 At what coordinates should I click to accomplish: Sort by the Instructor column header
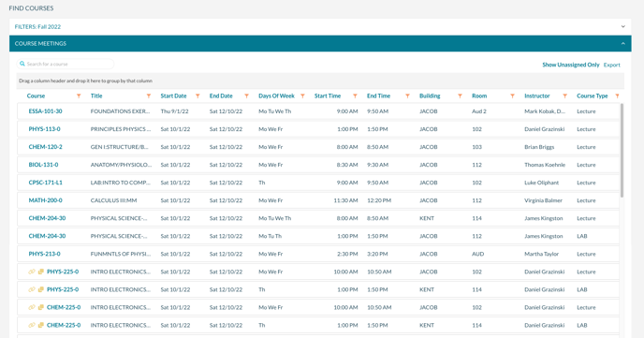tap(536, 96)
